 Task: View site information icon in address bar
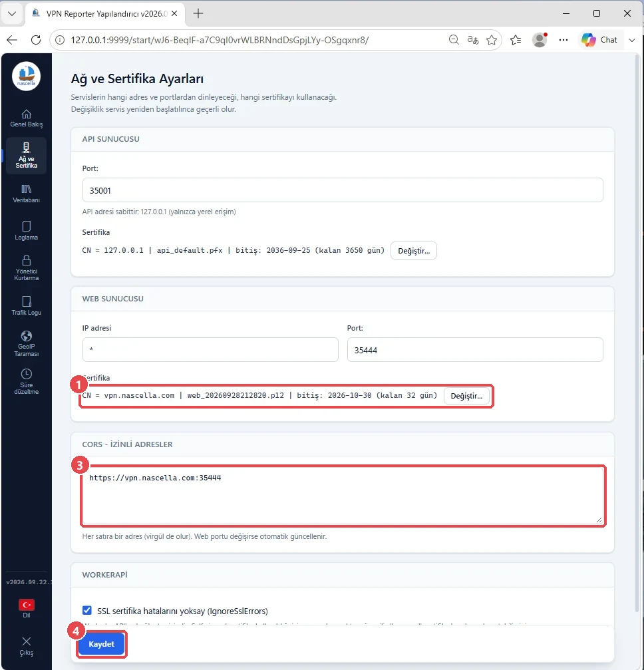[61, 40]
